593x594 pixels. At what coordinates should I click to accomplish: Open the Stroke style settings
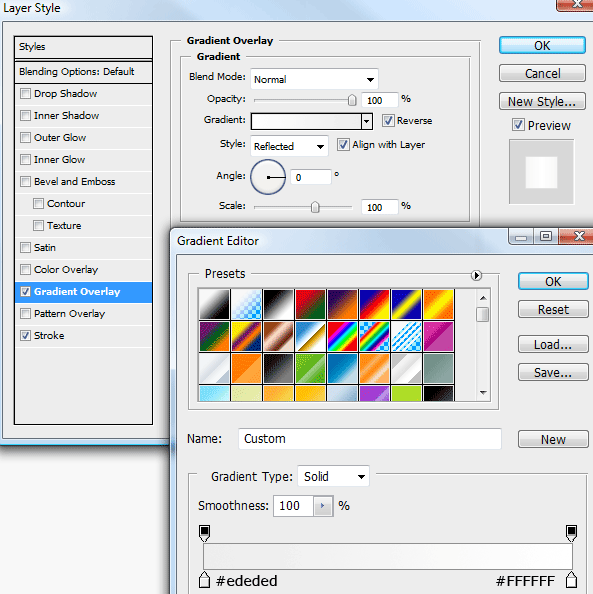coord(83,335)
